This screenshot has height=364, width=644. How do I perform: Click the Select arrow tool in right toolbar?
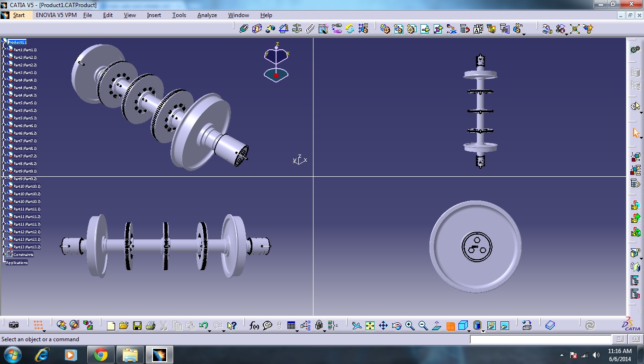pyautogui.click(x=636, y=133)
